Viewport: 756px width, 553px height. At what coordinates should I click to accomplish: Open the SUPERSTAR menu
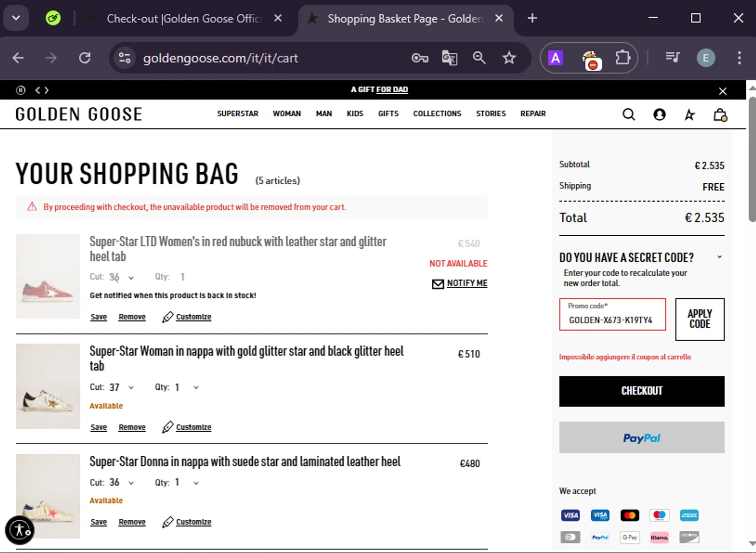pyautogui.click(x=238, y=114)
